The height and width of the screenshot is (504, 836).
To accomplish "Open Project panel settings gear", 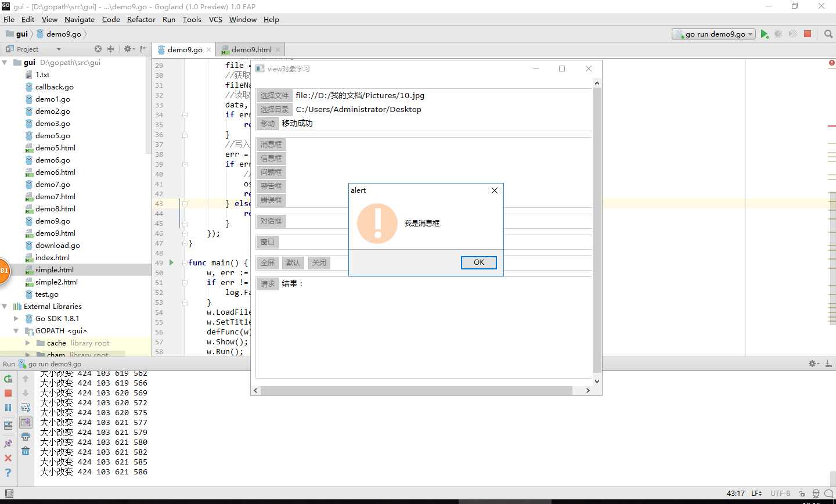I will (x=129, y=49).
